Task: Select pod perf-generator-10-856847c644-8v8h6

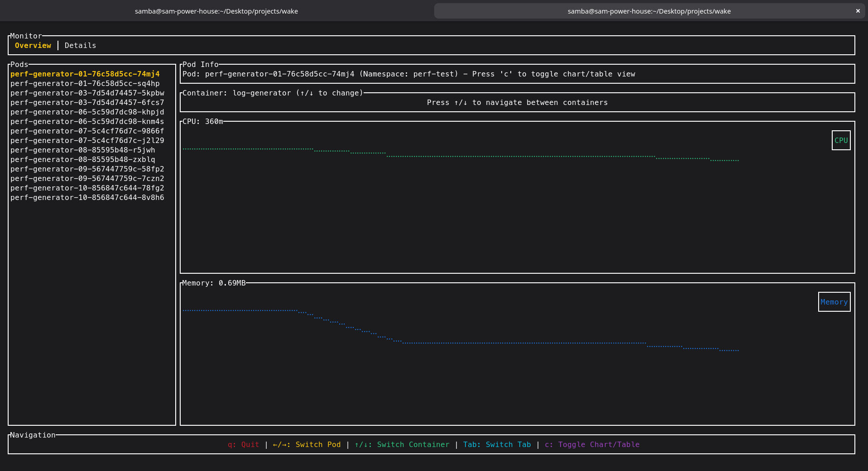Action: [87, 197]
